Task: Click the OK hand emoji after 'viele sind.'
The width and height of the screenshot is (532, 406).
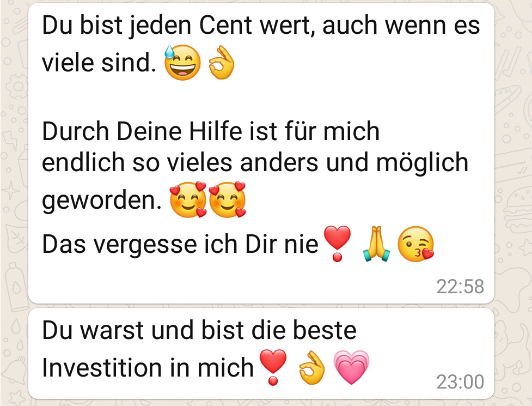Action: (x=222, y=63)
